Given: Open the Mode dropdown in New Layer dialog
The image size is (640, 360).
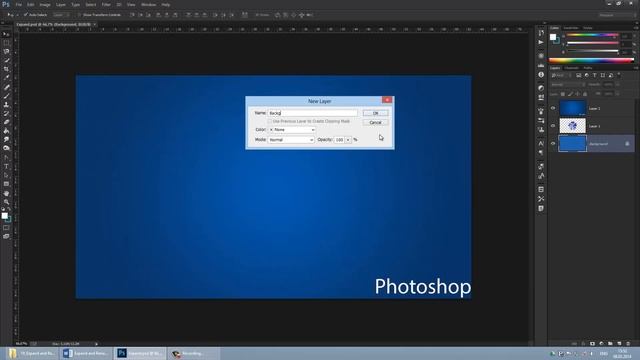Looking at the screenshot, I should (x=291, y=140).
